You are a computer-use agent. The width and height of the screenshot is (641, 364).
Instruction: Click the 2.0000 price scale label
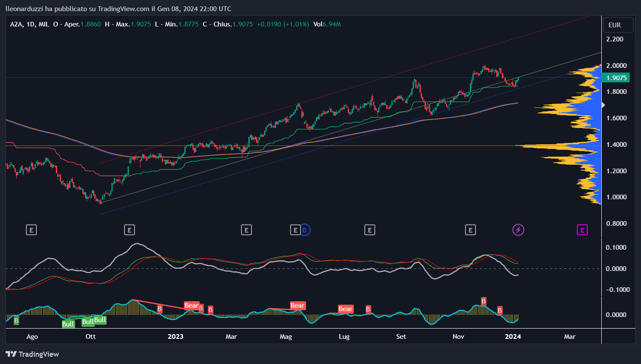[x=617, y=66]
